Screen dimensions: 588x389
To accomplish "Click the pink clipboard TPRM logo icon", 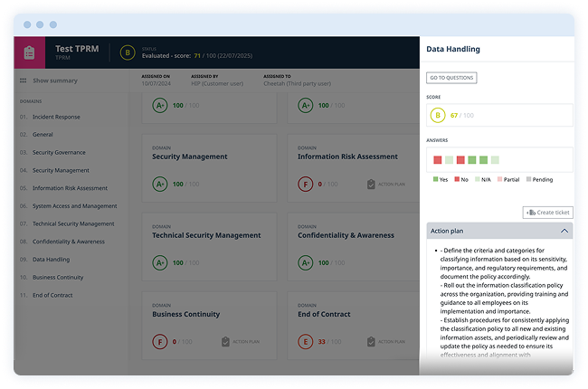I will (30, 53).
